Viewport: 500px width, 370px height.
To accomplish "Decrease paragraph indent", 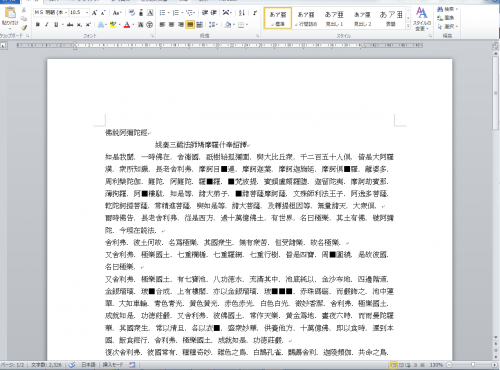I will [x=205, y=13].
